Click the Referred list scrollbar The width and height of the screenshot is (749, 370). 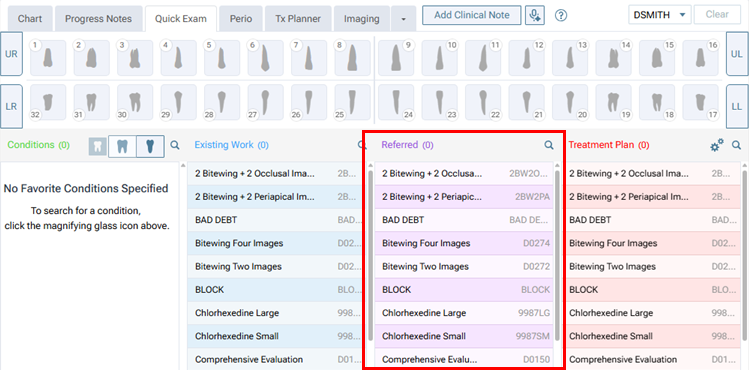point(557,255)
